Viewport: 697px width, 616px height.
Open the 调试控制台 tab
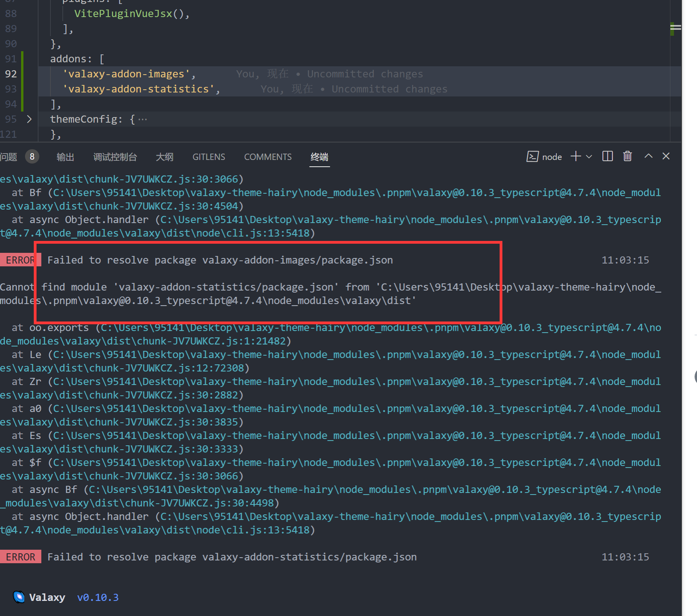coord(115,157)
